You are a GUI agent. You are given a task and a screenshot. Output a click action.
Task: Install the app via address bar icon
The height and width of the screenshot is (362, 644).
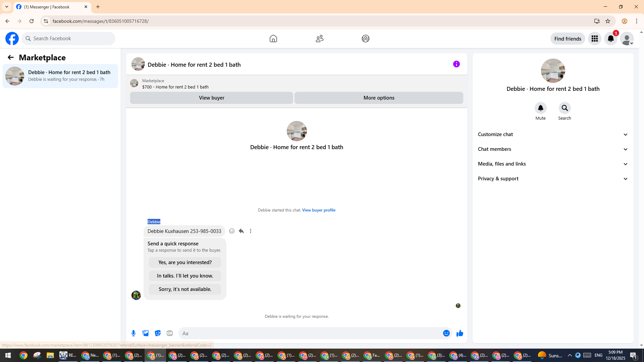pos(597,21)
